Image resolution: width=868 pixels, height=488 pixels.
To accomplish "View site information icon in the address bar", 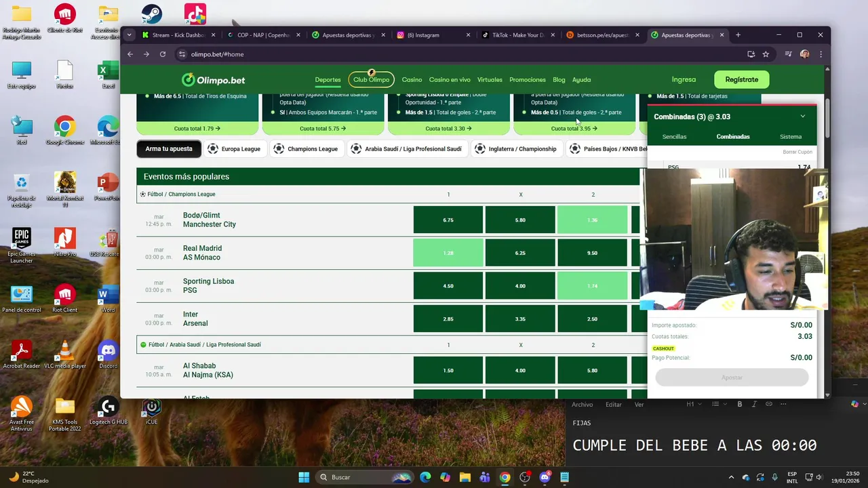I will coord(182,54).
